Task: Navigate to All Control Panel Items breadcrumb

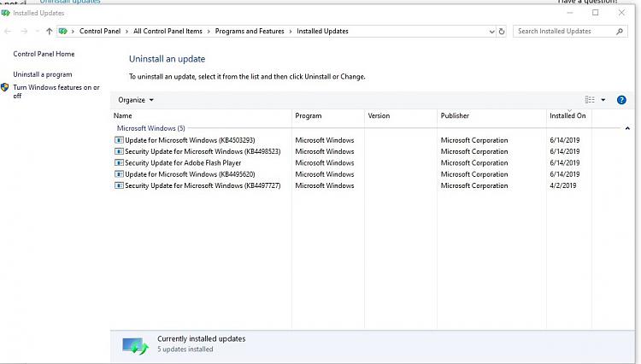Action: [x=168, y=31]
